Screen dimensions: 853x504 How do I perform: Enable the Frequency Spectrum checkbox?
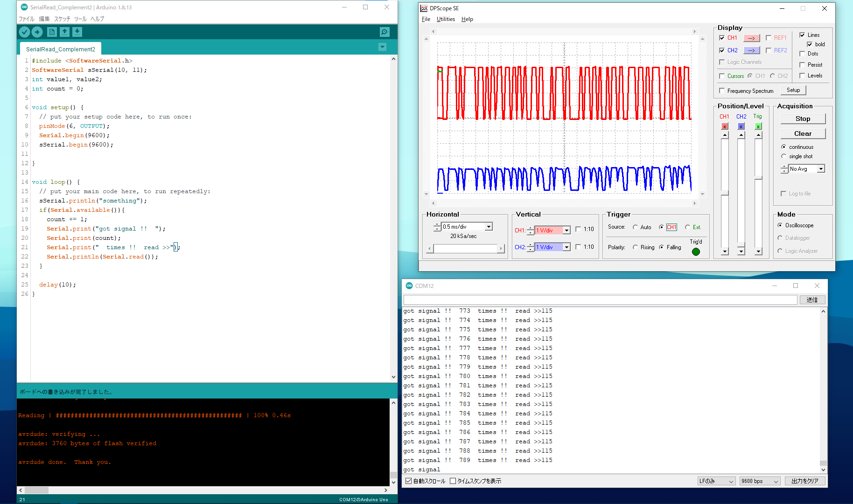(x=722, y=91)
